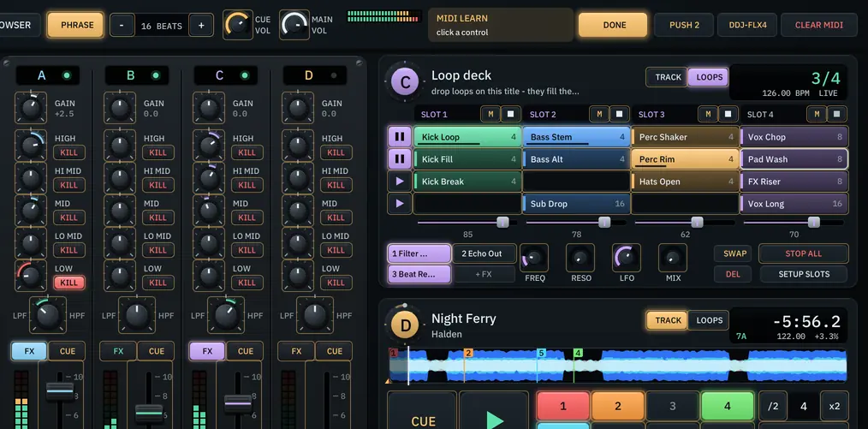Screen dimensions: 868x429
Task: Click CLEAR MIDI button
Action: 818,25
